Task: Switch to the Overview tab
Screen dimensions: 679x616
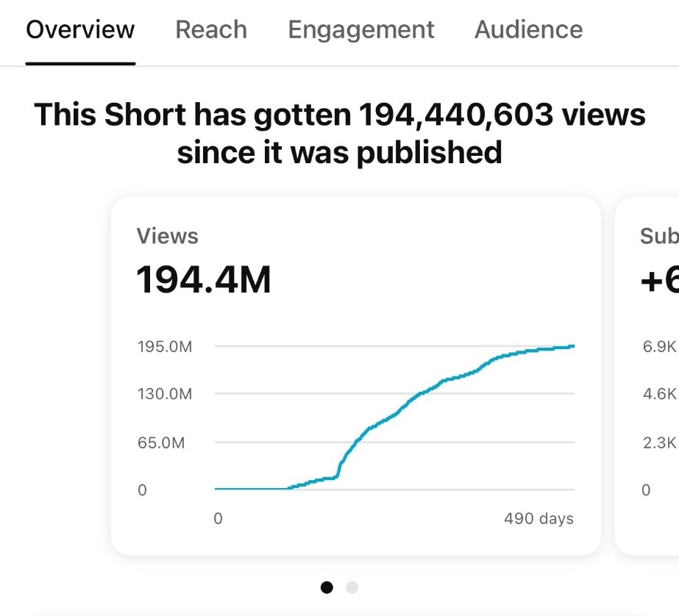Action: [x=80, y=30]
